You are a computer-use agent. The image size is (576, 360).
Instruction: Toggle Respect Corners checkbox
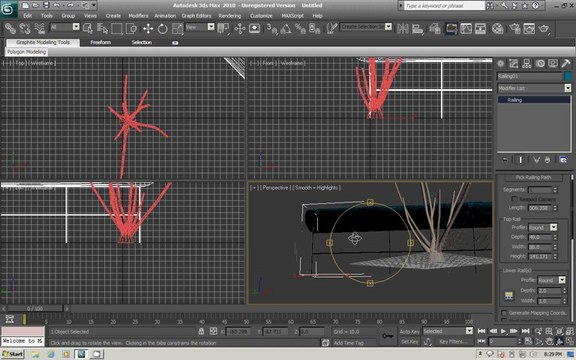click(514, 199)
